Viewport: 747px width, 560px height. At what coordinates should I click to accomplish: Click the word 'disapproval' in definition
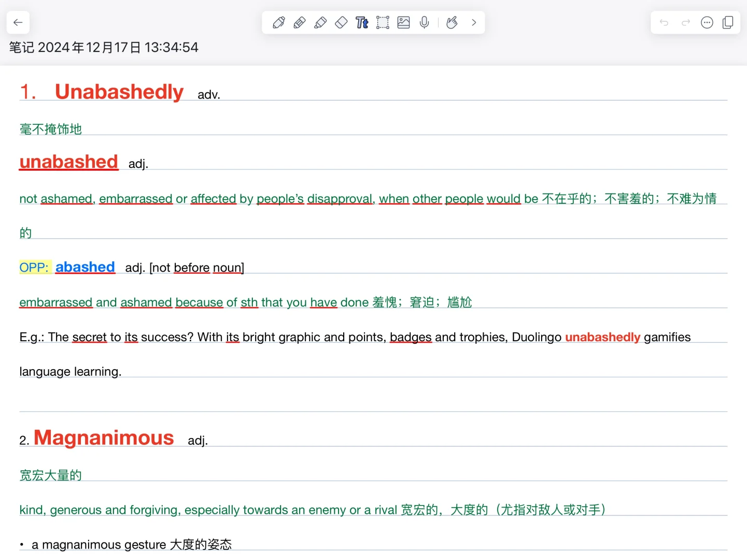click(340, 199)
